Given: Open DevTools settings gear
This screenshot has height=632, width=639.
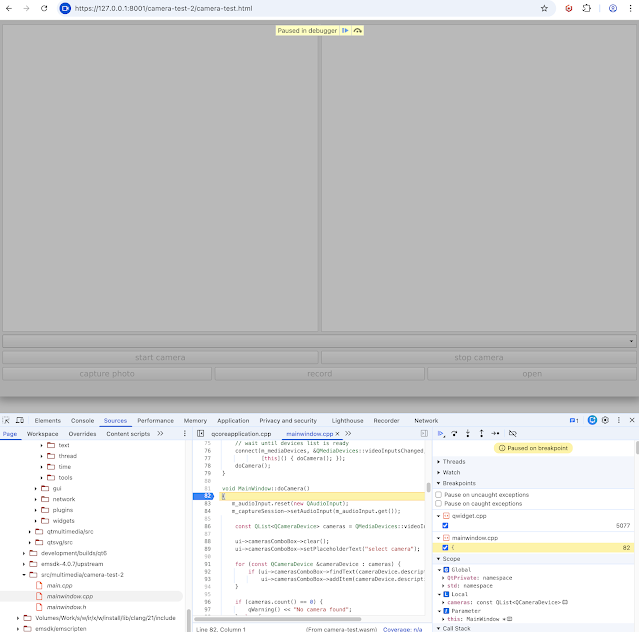Looking at the screenshot, I should [x=606, y=421].
